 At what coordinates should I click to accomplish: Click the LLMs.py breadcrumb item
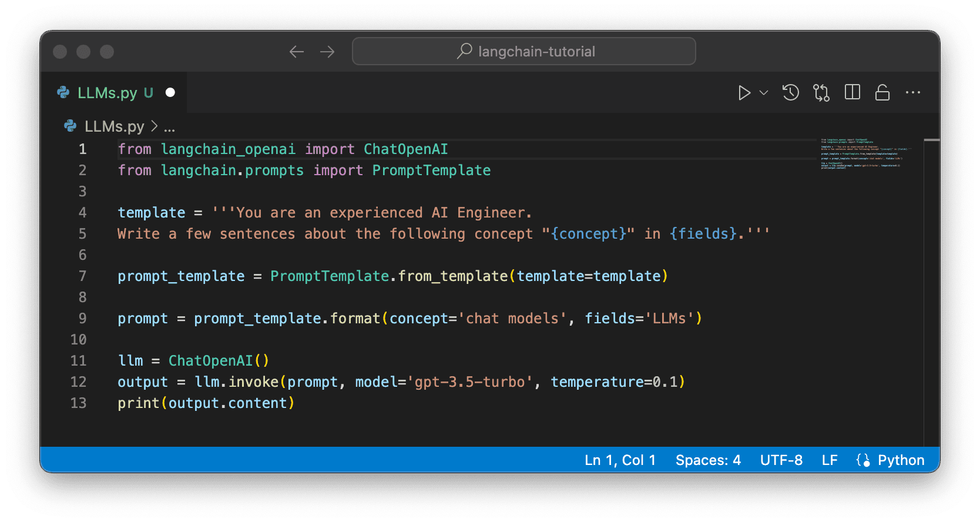[x=115, y=126]
